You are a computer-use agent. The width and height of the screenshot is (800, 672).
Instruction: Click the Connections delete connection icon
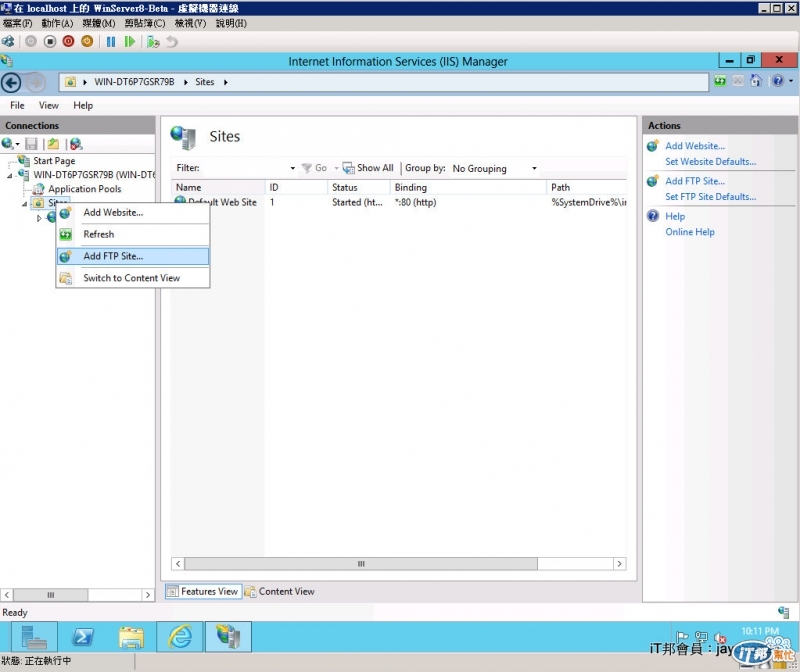tap(76, 144)
